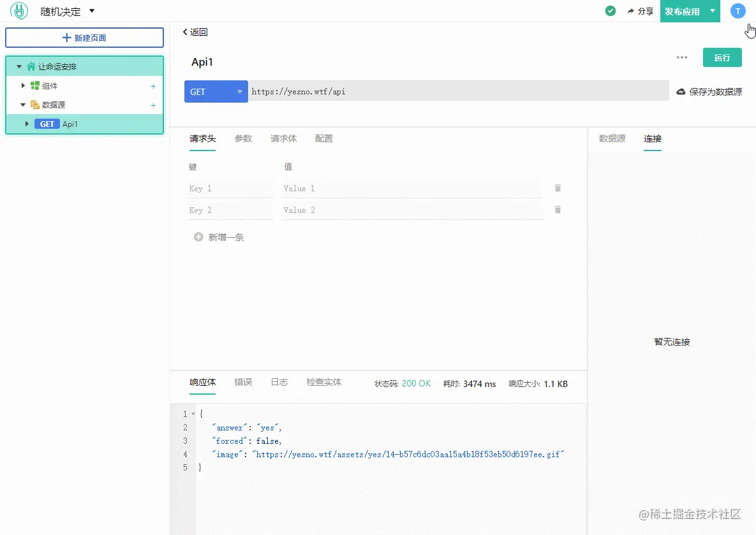The width and height of the screenshot is (756, 535).
Task: Switch to the 错误 errors tab
Action: 244,382
